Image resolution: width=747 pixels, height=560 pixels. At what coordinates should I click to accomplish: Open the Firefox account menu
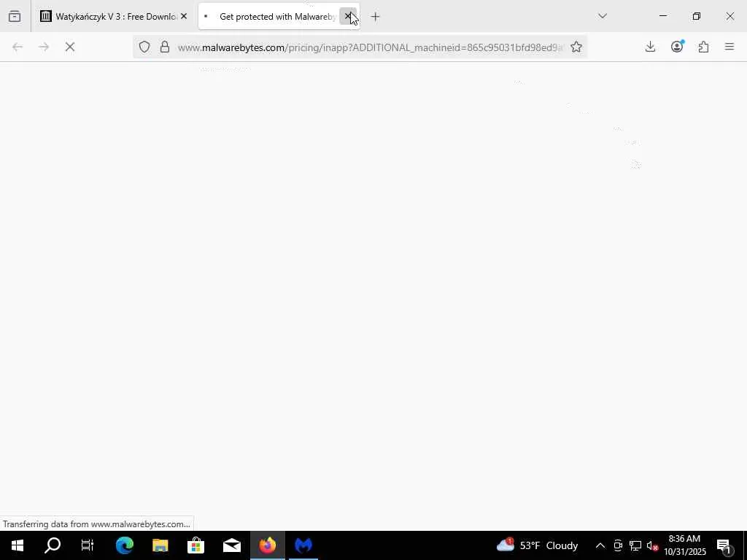coord(677,46)
